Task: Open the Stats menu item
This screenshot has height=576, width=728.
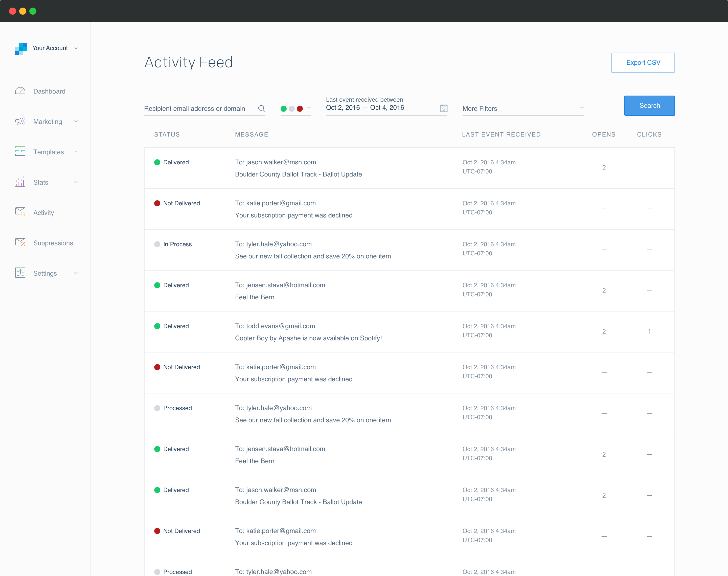Action: (x=41, y=183)
